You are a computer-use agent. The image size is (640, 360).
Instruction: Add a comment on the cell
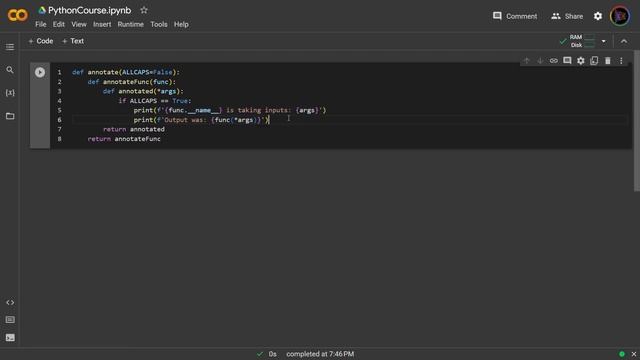coord(567,61)
